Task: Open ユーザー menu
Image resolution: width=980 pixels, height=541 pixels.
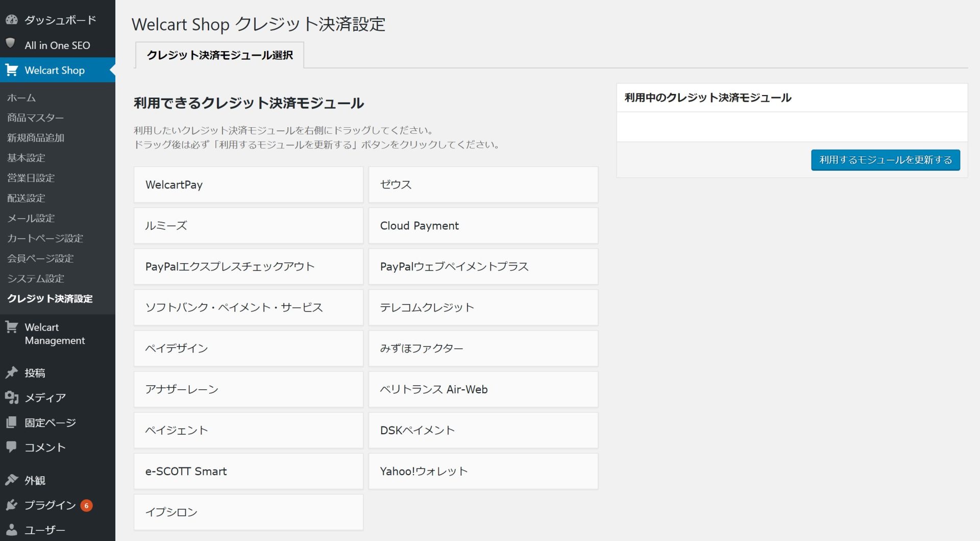Action: [58, 530]
